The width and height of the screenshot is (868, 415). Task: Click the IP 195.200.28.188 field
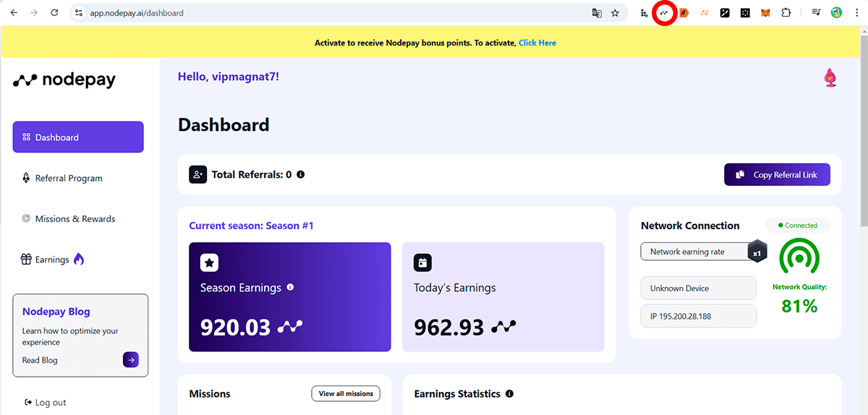[699, 316]
